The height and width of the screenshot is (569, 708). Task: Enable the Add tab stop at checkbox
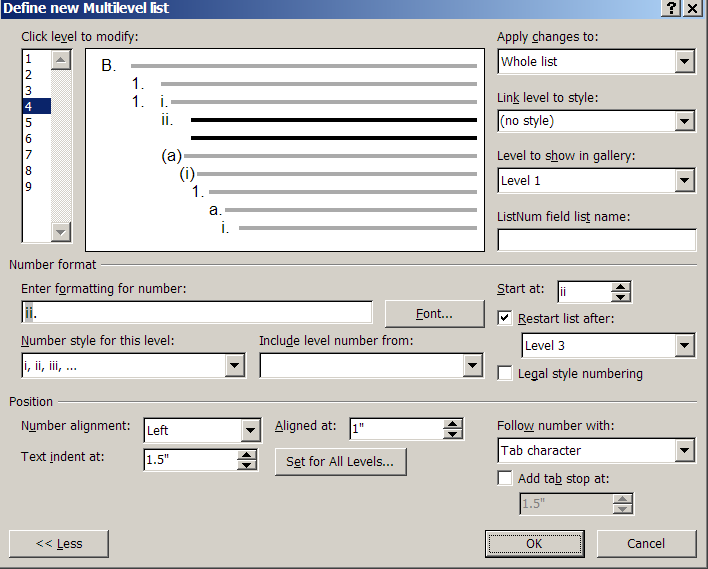(x=505, y=478)
